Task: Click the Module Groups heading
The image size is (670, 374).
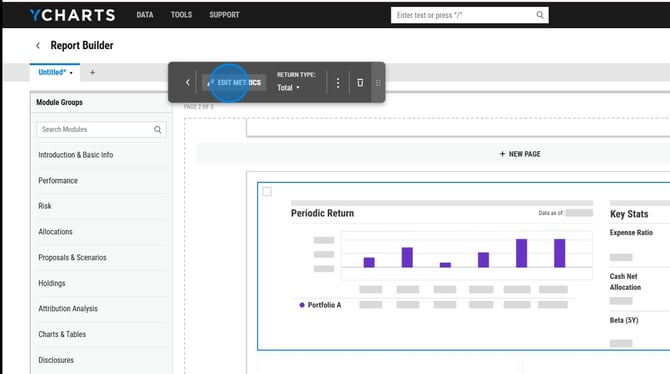Action: tap(59, 103)
